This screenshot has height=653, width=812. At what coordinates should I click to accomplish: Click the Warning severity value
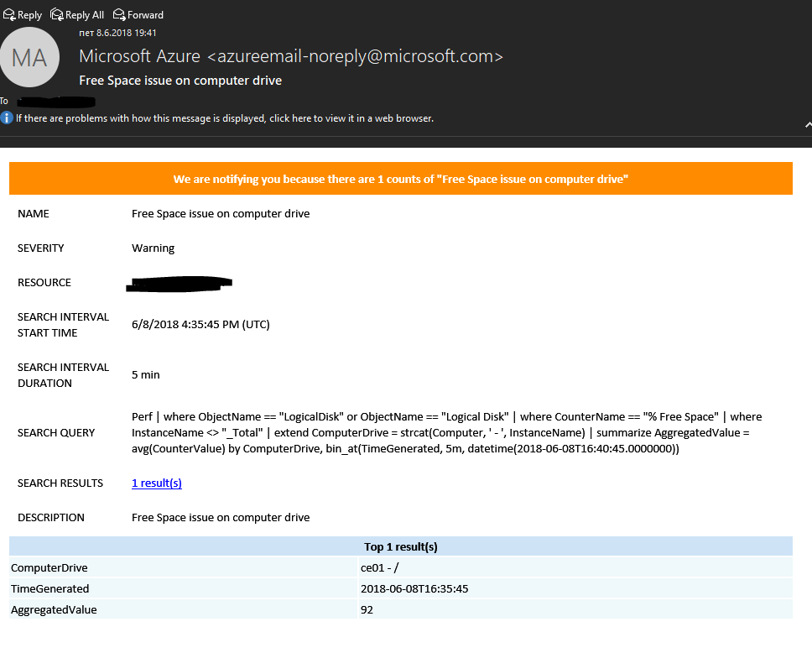[153, 248]
